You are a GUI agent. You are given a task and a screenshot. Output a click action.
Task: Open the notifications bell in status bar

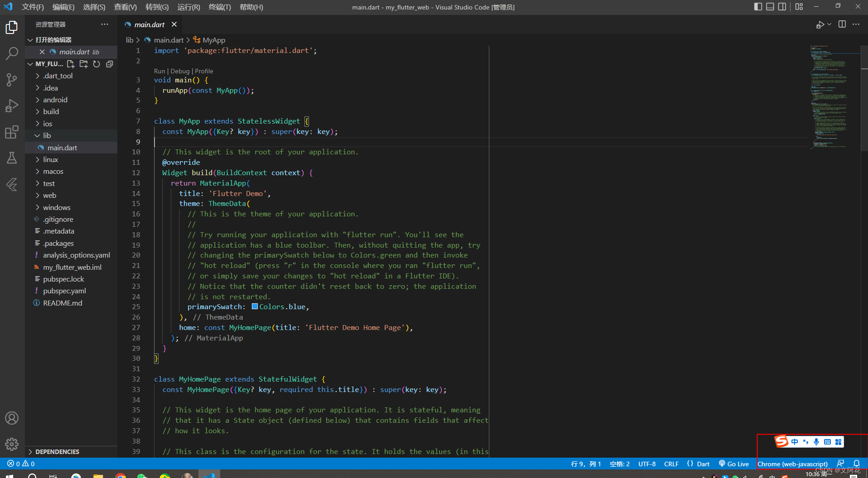click(857, 464)
